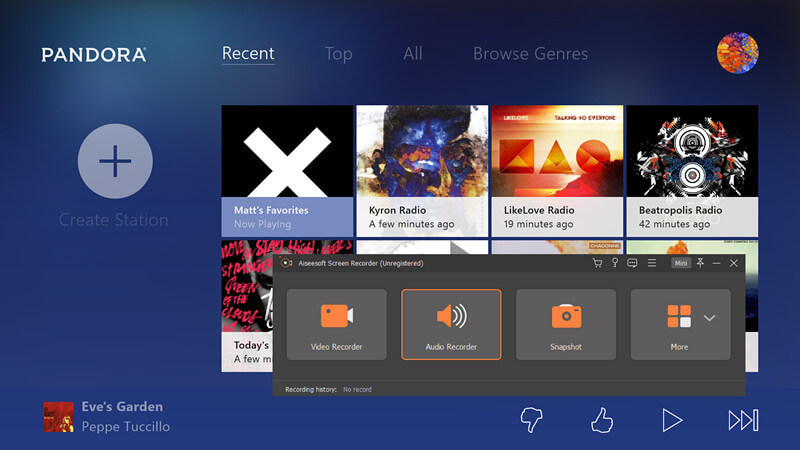Open the recorder hamburger menu

coord(652,263)
